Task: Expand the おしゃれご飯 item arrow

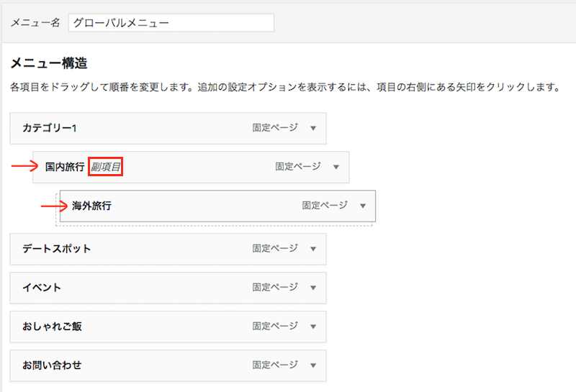Action: pos(313,327)
